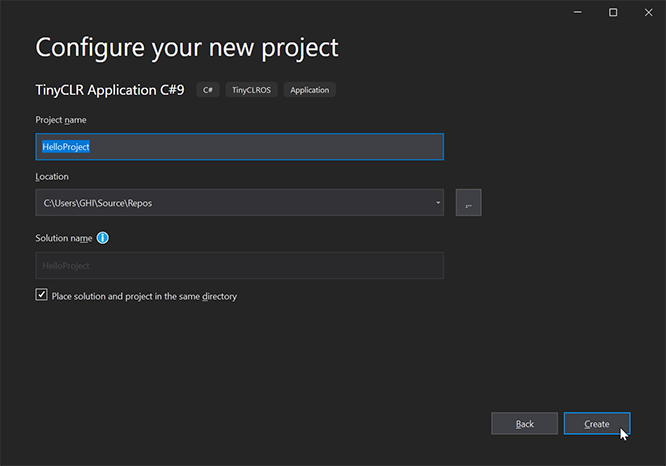Image resolution: width=666 pixels, height=466 pixels.
Task: Click the disabled Solution name field
Action: coord(240,265)
